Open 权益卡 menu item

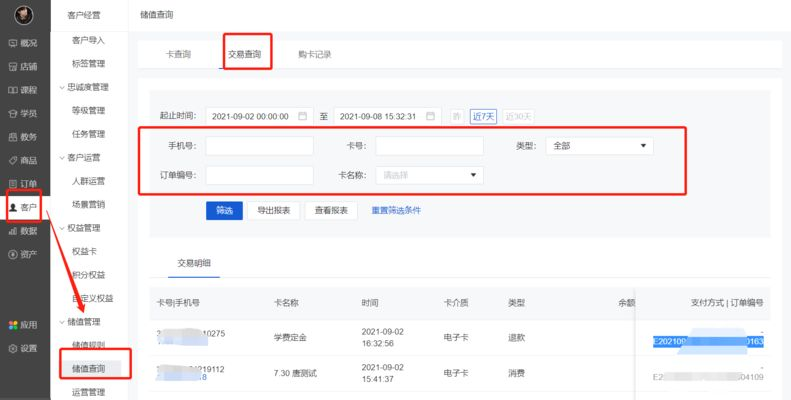pyautogui.click(x=84, y=251)
